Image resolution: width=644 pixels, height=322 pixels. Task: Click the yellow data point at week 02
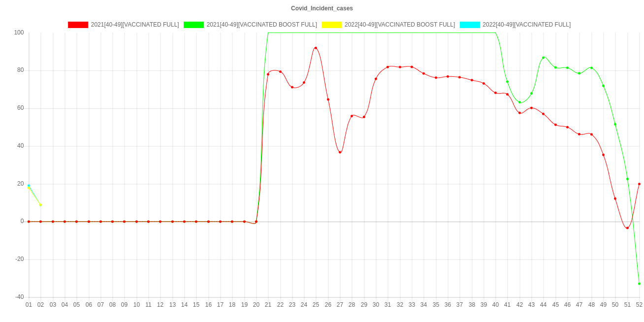point(40,205)
